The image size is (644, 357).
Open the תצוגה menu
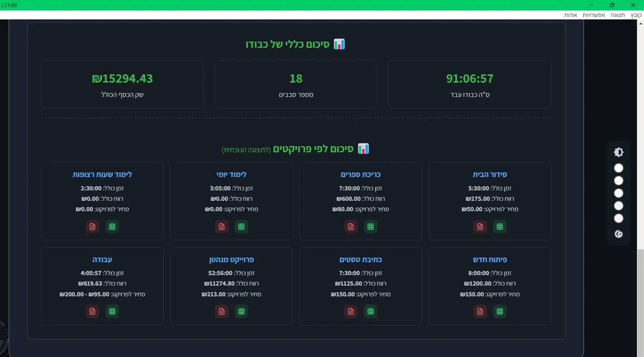617,15
